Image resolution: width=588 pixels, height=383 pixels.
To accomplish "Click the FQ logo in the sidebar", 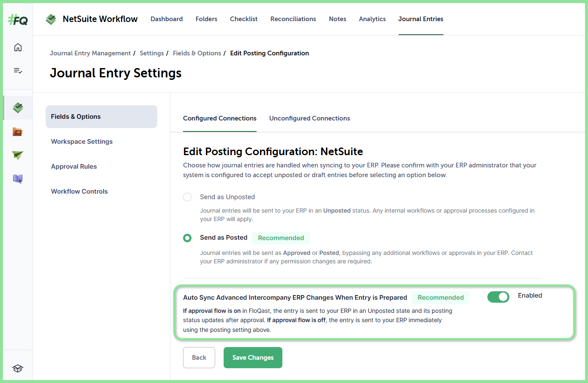I will coord(18,19).
